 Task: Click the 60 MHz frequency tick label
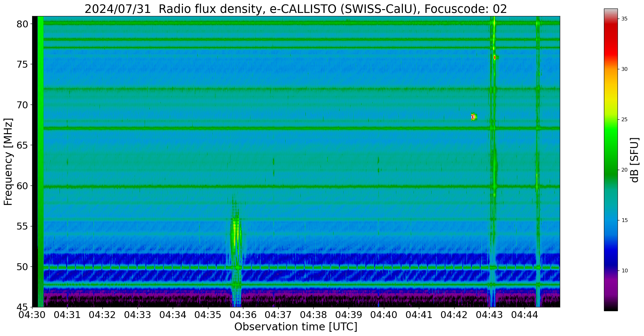click(22, 186)
